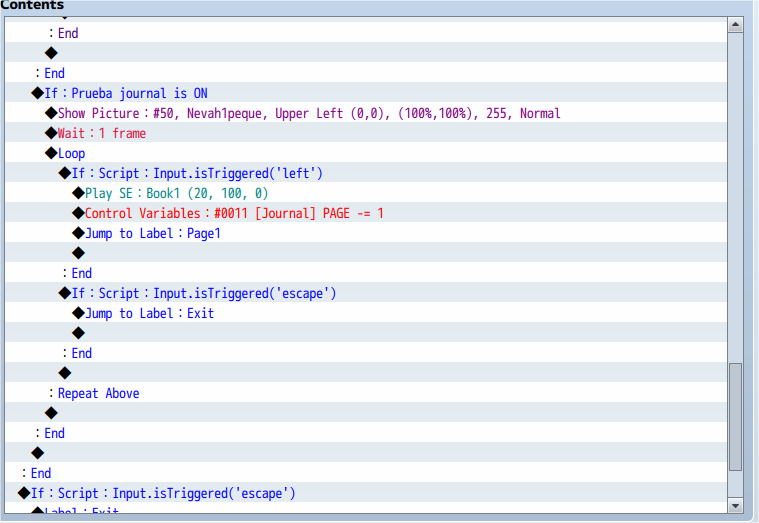Viewport: 759px width, 523px height.
Task: Select the last full If Script Input.isTriggered('escape') row
Action: [x=365, y=492]
